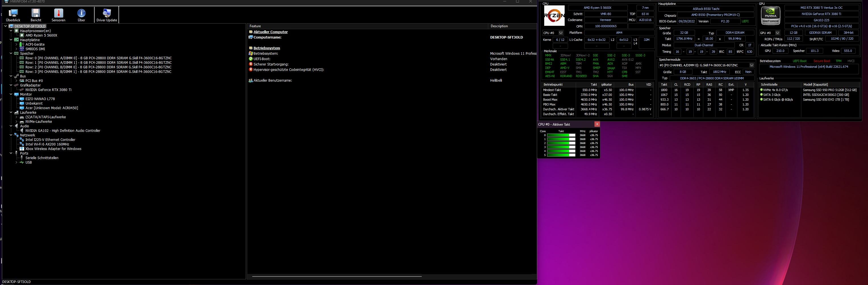Screen dimensions: 868x285
Task: Click the Feature column header
Action: click(x=368, y=26)
